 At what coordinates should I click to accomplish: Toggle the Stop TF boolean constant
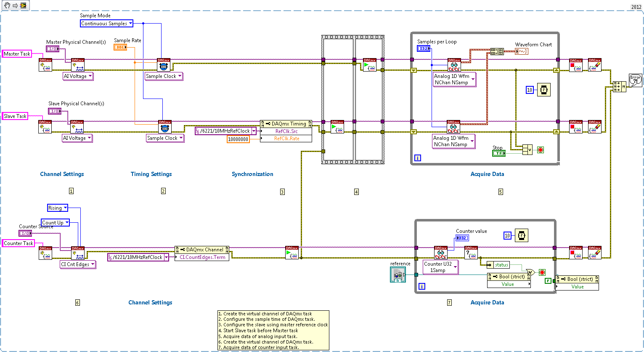tap(499, 153)
